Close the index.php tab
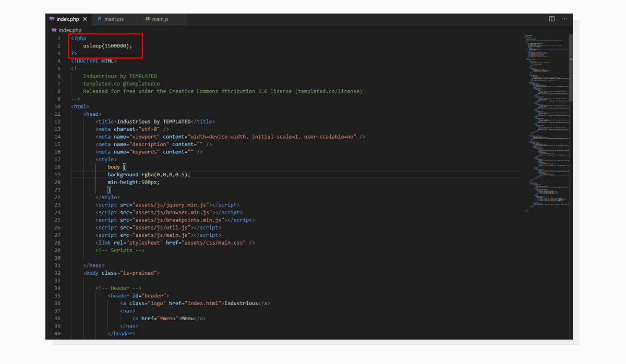The height and width of the screenshot is (364, 626). click(x=85, y=18)
